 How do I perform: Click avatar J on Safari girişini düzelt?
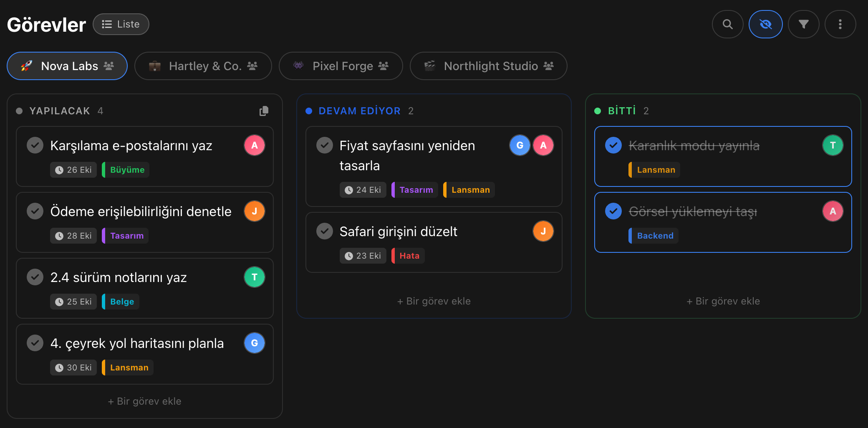(543, 231)
